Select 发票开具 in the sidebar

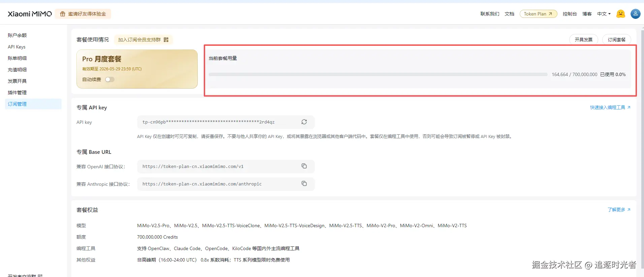coord(17,81)
